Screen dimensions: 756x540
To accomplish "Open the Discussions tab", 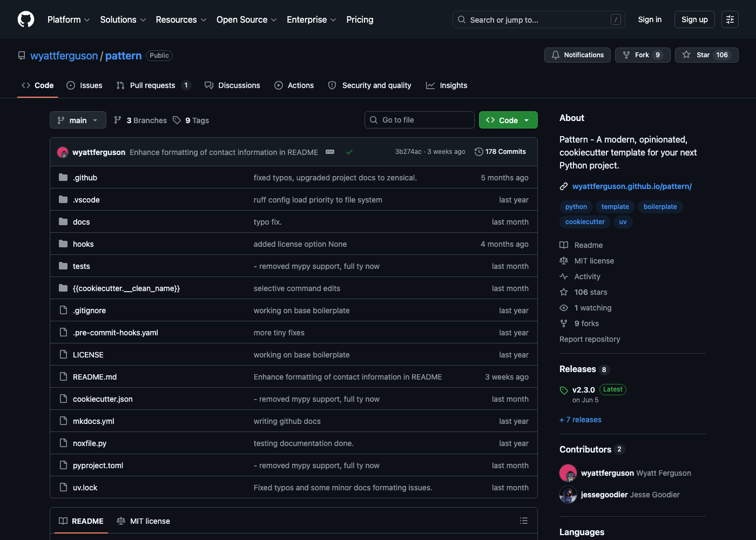I will (x=232, y=85).
